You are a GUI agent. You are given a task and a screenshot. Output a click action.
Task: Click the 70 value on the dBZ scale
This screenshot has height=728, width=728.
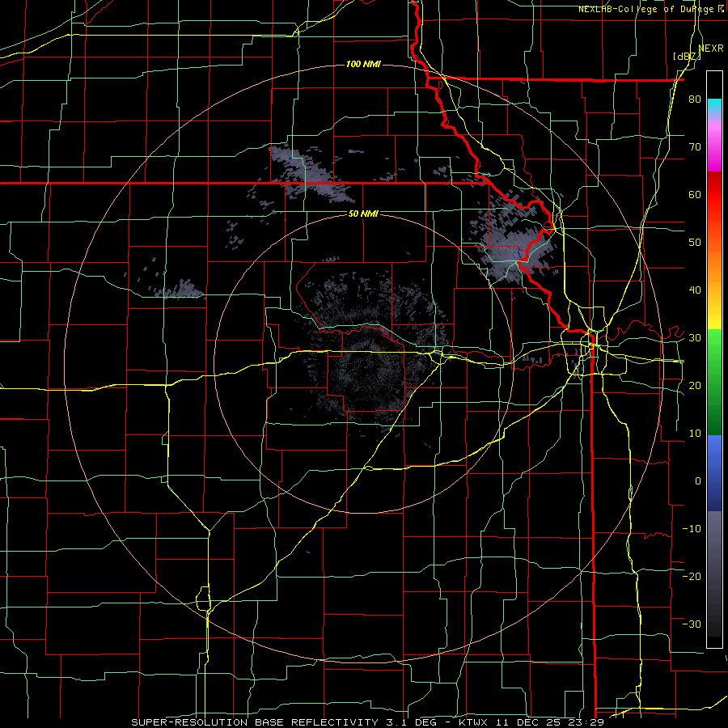point(695,147)
